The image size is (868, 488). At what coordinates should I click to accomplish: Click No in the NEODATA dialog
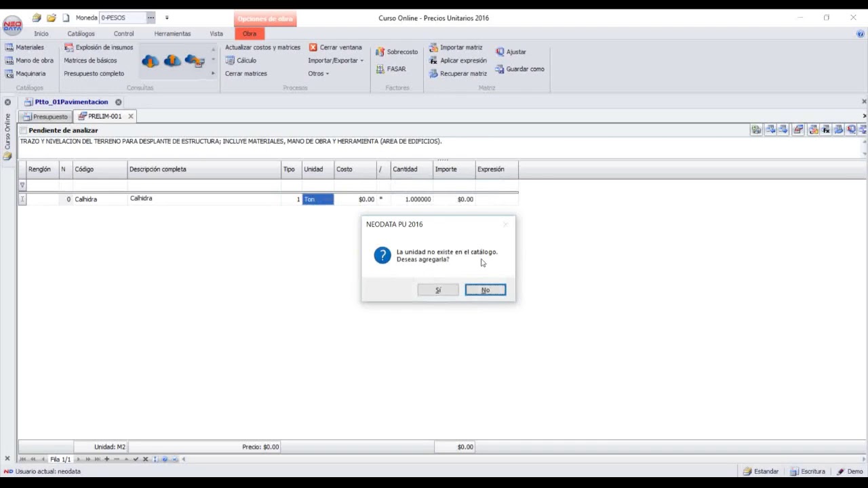coord(486,290)
